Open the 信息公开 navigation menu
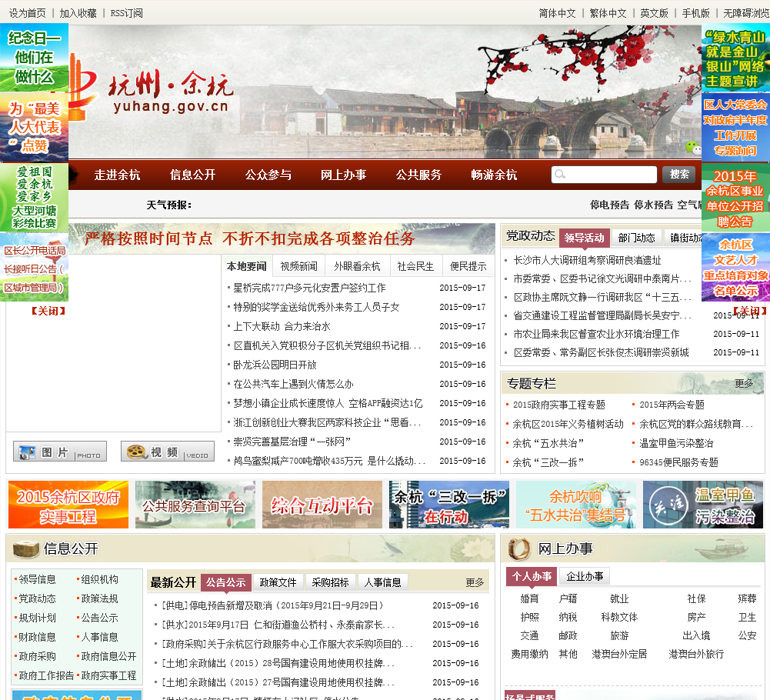Screen dimensions: 770x700 coord(192,175)
